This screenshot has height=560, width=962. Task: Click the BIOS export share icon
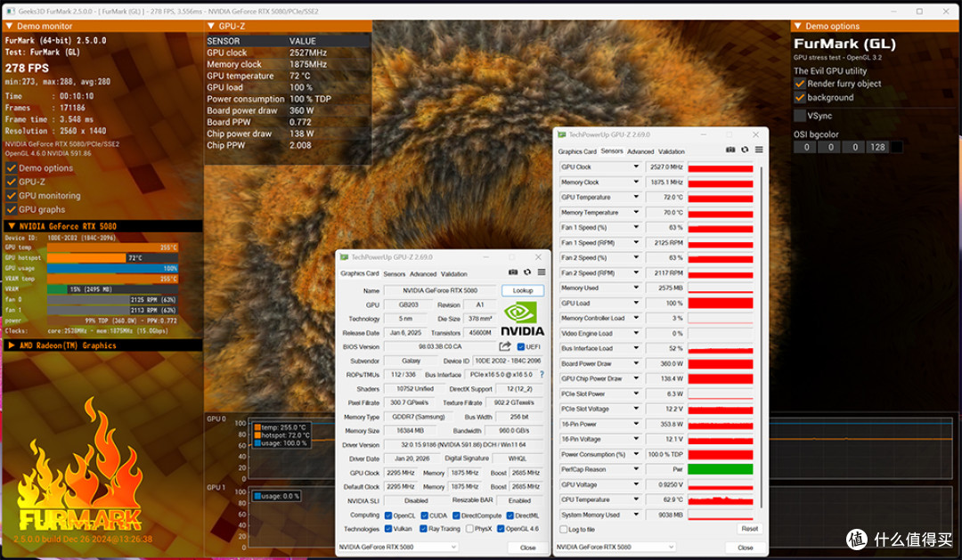point(505,346)
